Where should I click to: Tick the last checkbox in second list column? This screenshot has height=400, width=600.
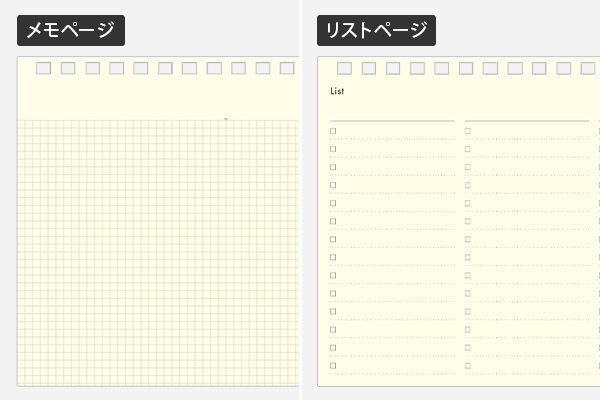click(x=468, y=366)
